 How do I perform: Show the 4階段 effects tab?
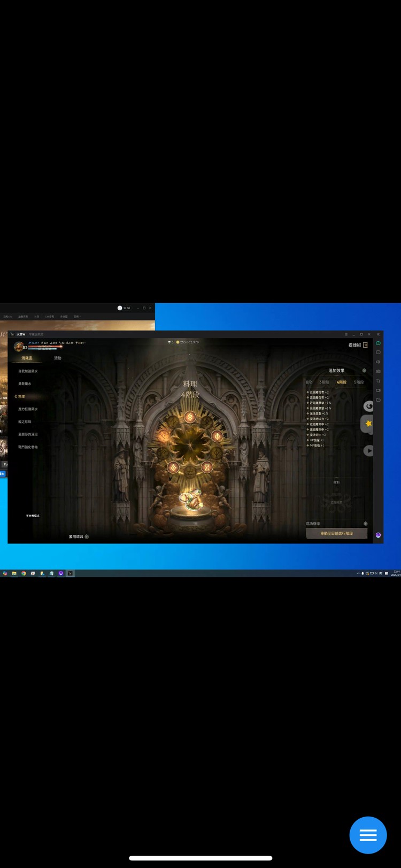click(x=341, y=382)
